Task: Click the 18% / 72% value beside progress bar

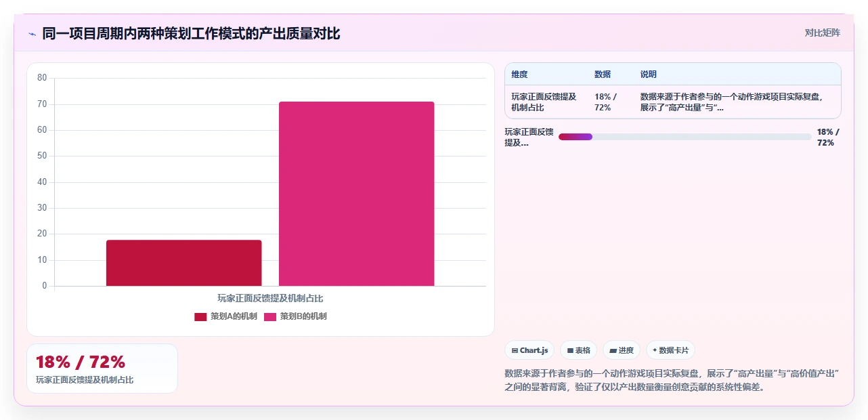Action: click(827, 137)
